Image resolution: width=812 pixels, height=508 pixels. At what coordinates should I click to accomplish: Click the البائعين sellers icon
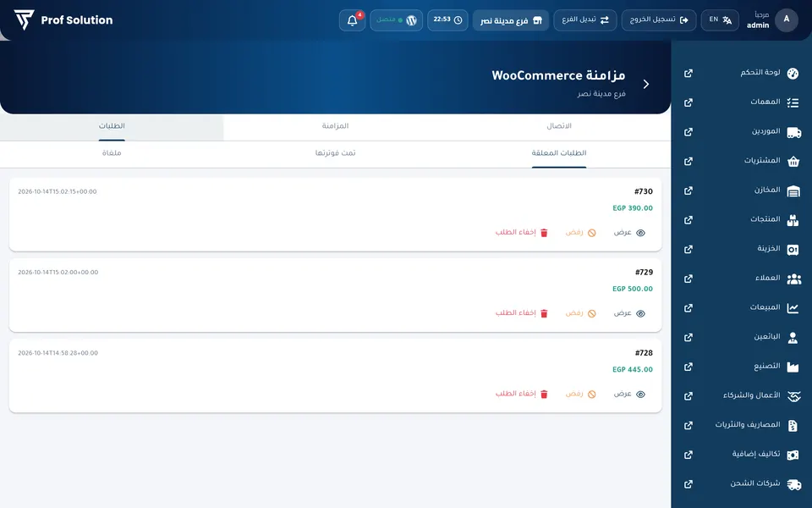[x=793, y=338]
